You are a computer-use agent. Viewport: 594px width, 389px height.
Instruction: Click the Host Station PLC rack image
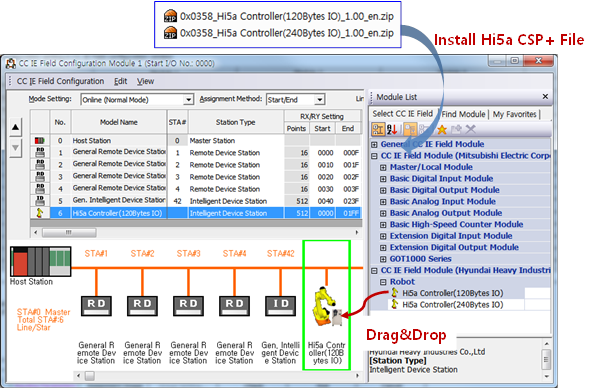pyautogui.click(x=41, y=262)
